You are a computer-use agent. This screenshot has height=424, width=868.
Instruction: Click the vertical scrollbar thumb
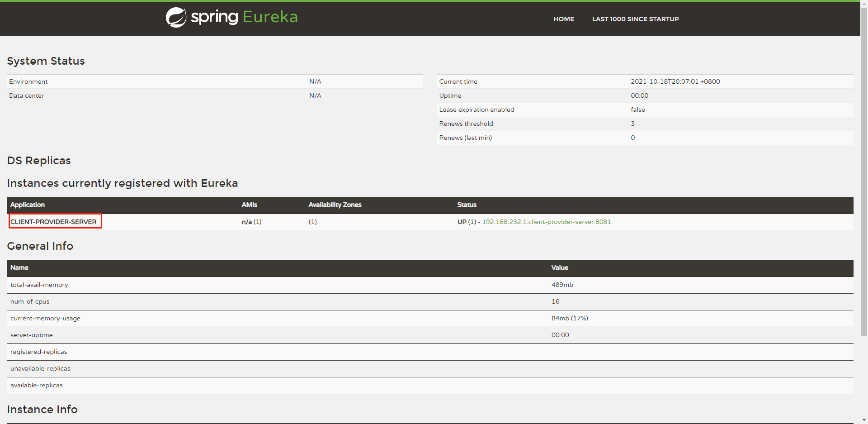[x=864, y=172]
